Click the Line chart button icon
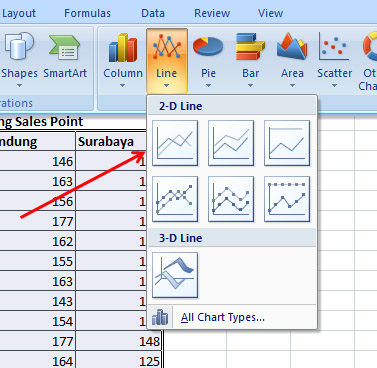This screenshot has width=377, height=368. (167, 46)
